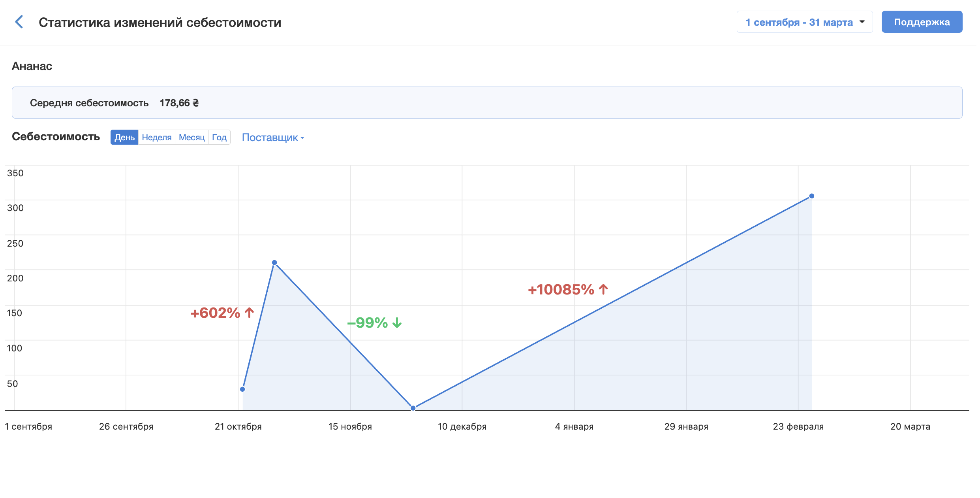The image size is (980, 498).
Task: Click the Поддержка button
Action: point(922,22)
